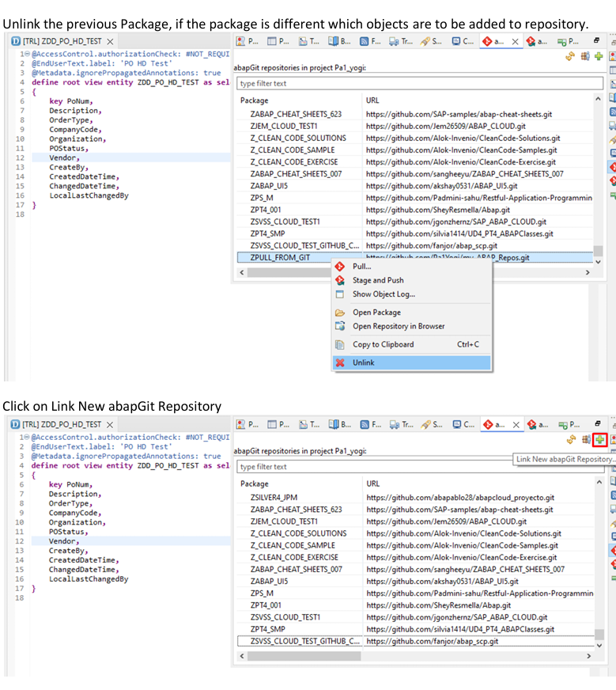Click the abap-cheat-sheets.git URL in lower table
Screen dimensions: 616x690
459,510
